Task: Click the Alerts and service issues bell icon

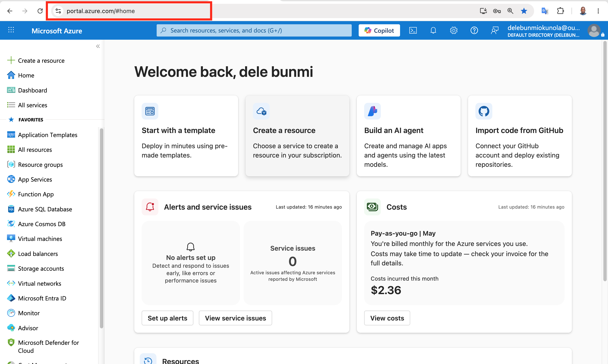Action: [x=150, y=207]
